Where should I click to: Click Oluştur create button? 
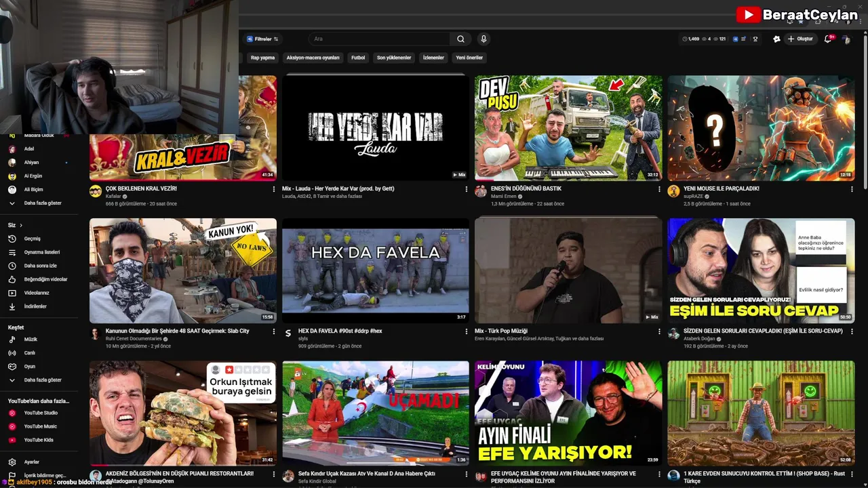point(800,39)
